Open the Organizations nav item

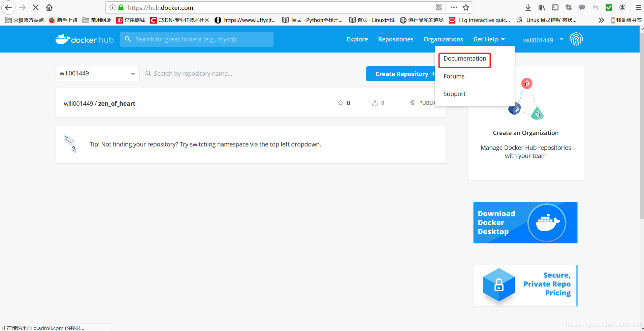pyautogui.click(x=443, y=39)
